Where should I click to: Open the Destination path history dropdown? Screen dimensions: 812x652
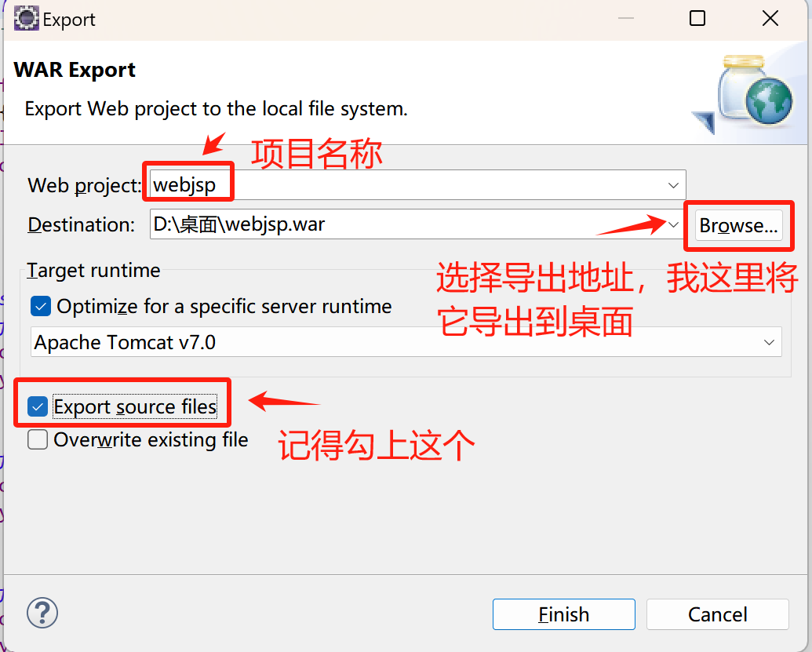673,224
